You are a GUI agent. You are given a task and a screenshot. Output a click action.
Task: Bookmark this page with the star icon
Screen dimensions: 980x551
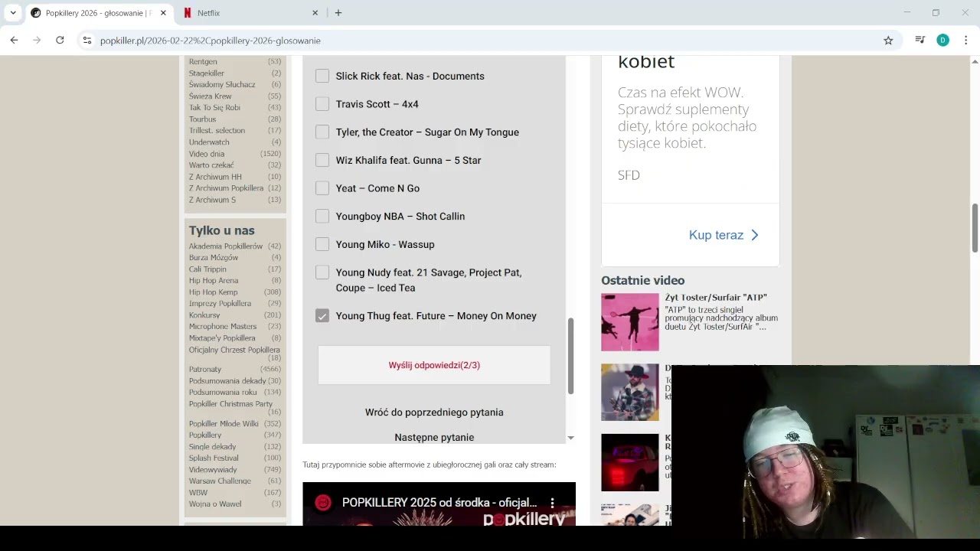[x=888, y=41]
